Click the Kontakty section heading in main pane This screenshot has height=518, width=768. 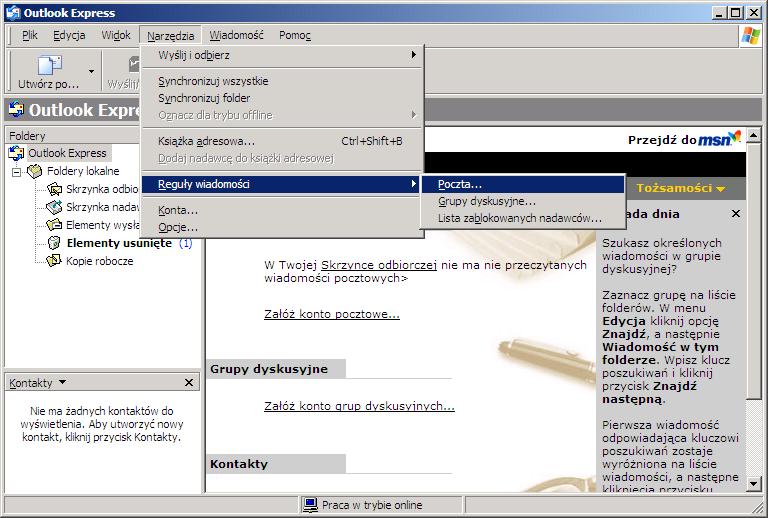tap(239, 464)
